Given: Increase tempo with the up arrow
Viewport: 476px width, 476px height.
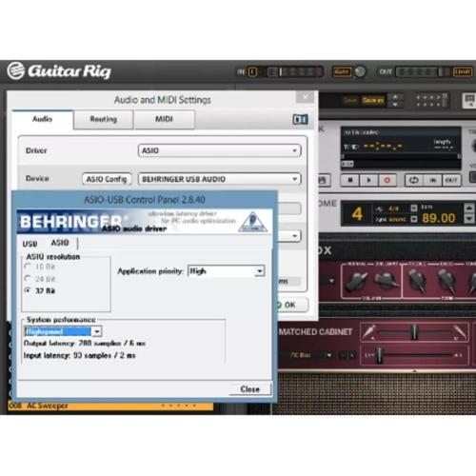Looking at the screenshot, I should coord(469,208).
